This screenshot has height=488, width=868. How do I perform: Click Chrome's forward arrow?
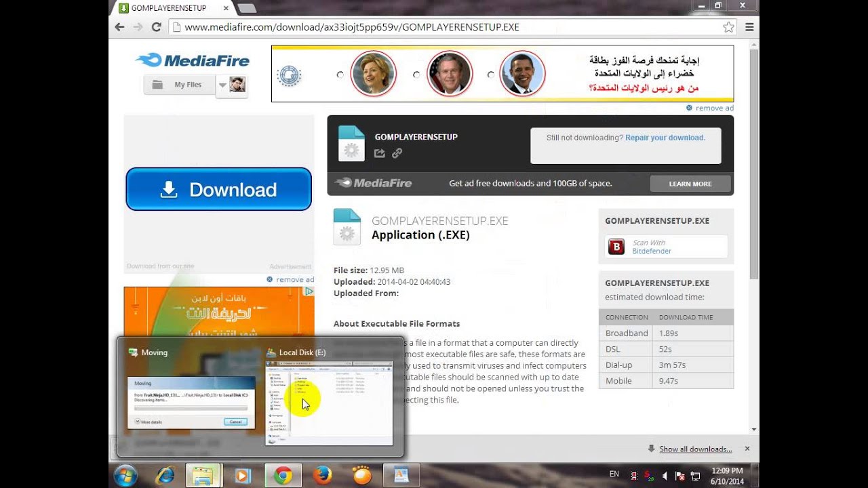coord(138,27)
